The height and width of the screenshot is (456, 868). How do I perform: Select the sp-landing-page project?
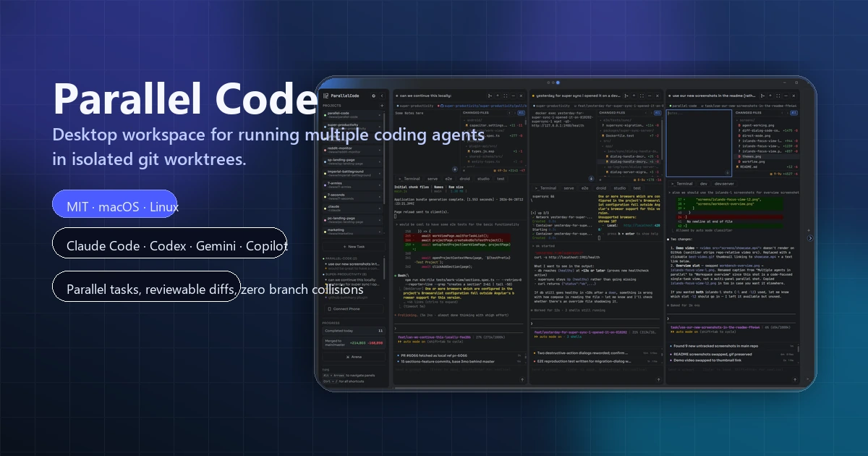(352, 161)
